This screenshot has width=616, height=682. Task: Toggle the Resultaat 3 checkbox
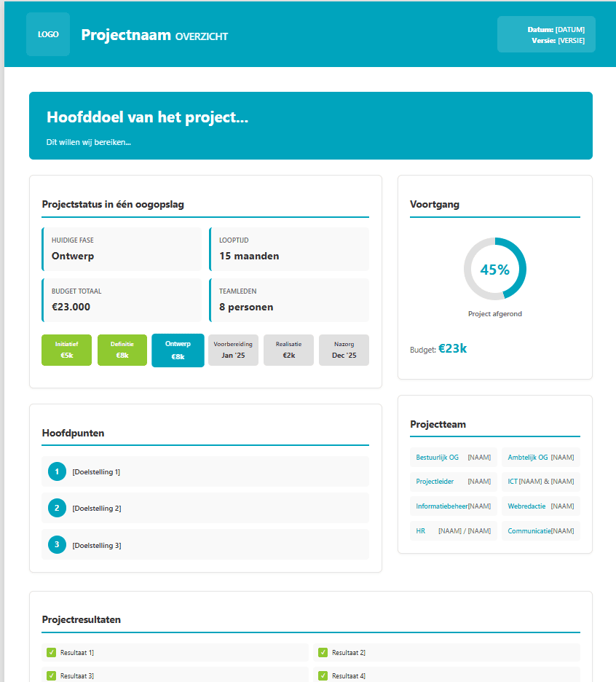[50, 675]
